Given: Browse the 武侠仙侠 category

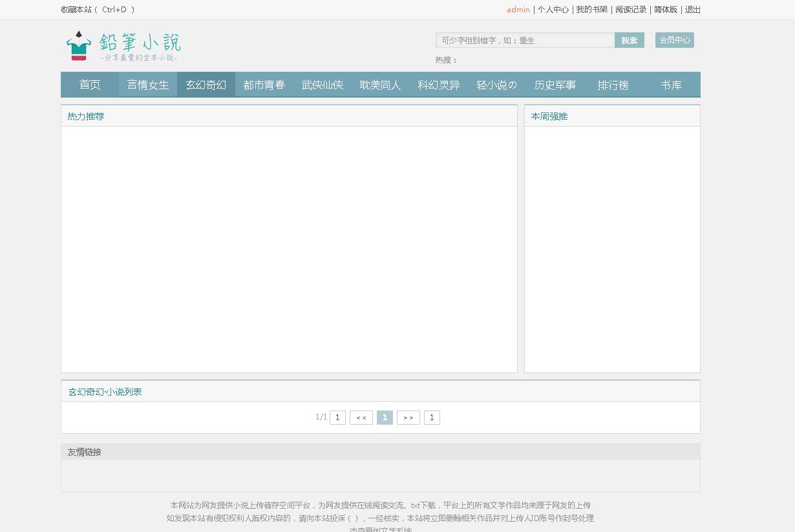Looking at the screenshot, I should [x=322, y=84].
